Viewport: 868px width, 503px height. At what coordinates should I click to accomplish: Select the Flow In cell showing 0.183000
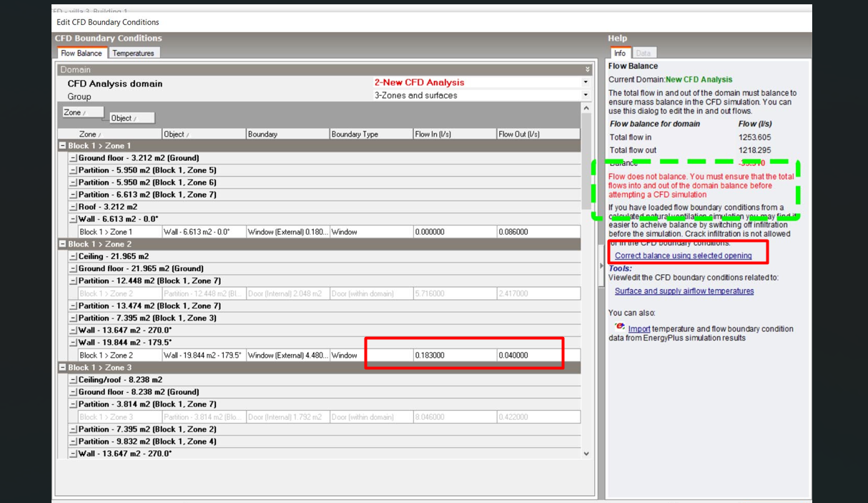tap(454, 356)
